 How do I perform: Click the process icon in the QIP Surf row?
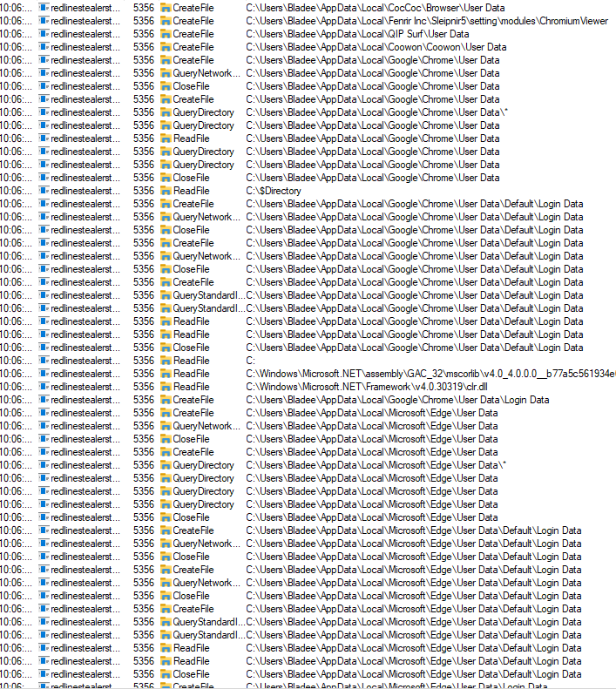coord(44,34)
